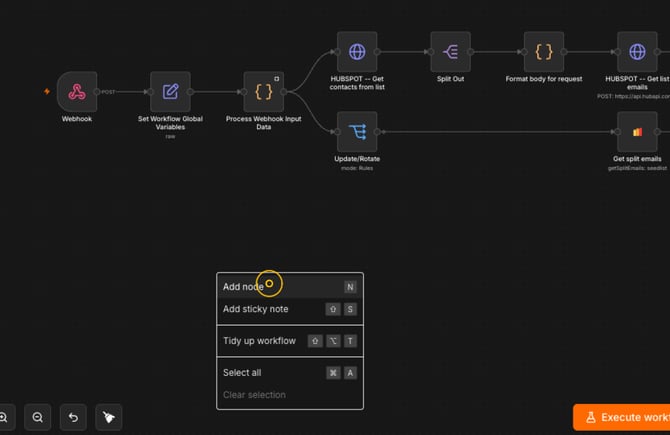Choose Select all in context menu
This screenshot has height=435, width=670.
[x=290, y=373]
